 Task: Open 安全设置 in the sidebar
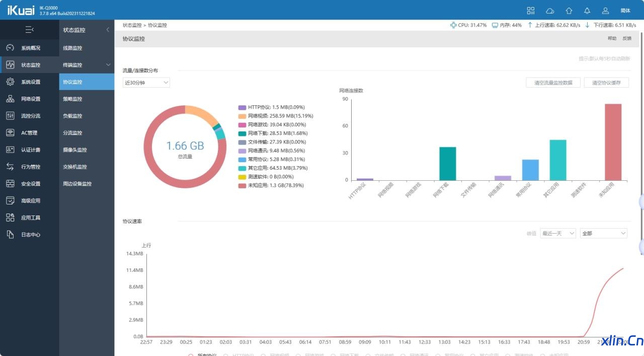point(30,184)
